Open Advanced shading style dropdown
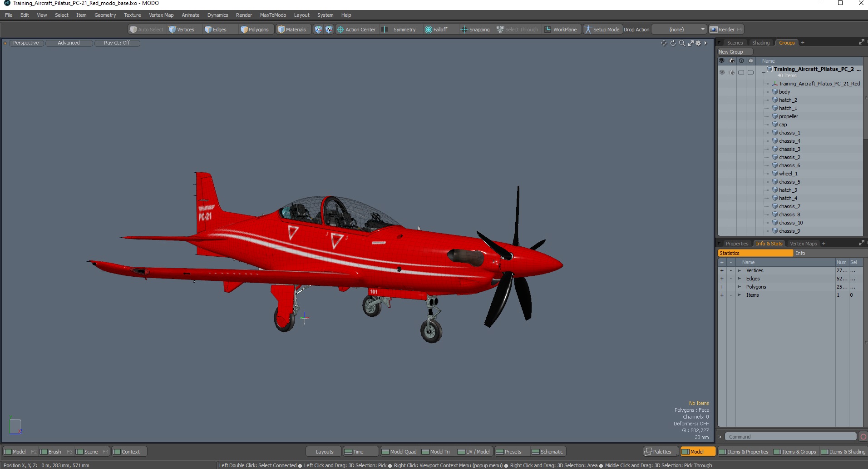This screenshot has width=868, height=469. (69, 43)
